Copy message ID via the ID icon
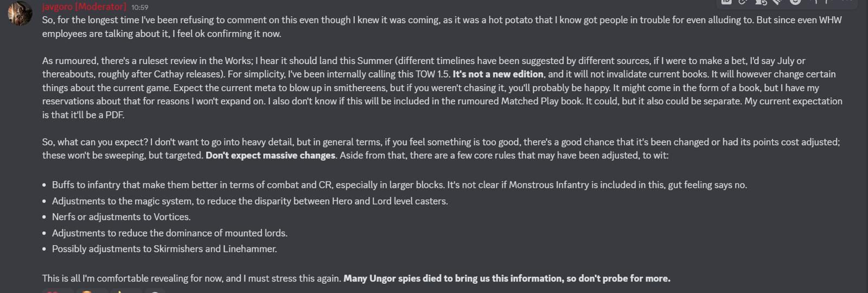868x293 pixels. coord(726,2)
